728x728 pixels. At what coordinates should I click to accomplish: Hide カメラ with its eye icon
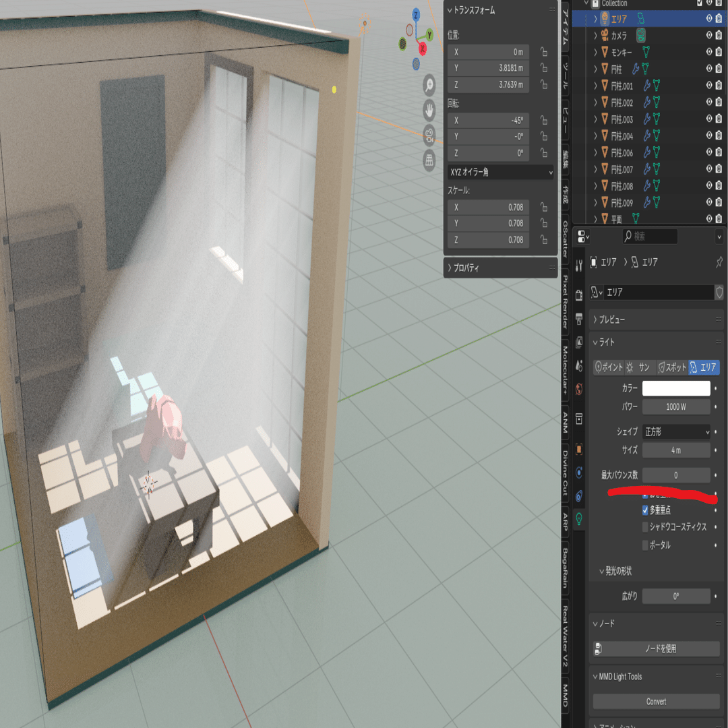point(709,35)
